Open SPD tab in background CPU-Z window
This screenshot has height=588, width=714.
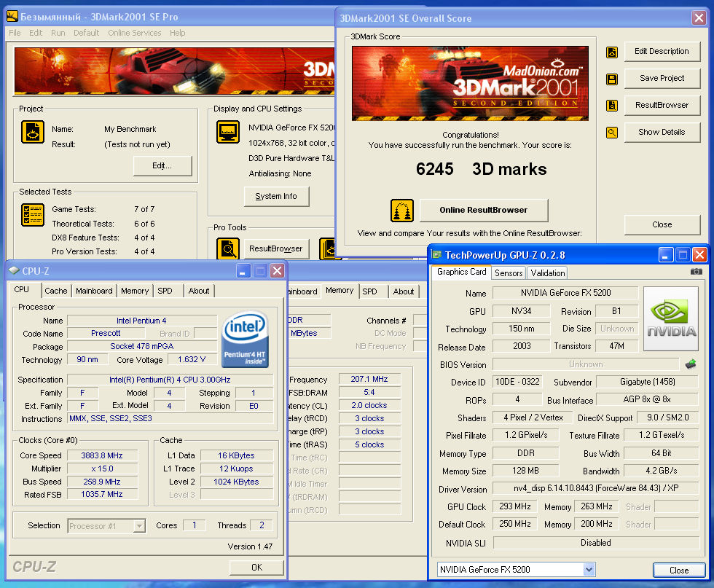(370, 291)
